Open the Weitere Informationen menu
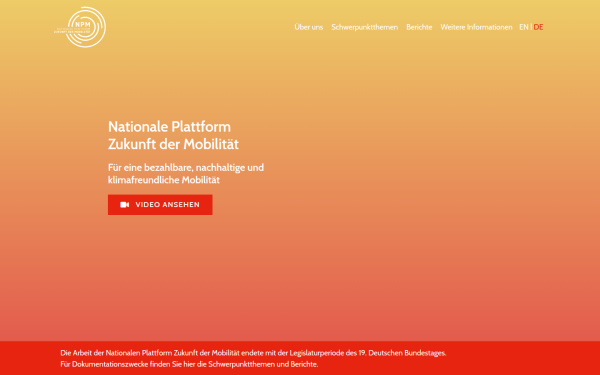Screen dimensions: 600x375 pyautogui.click(x=476, y=27)
